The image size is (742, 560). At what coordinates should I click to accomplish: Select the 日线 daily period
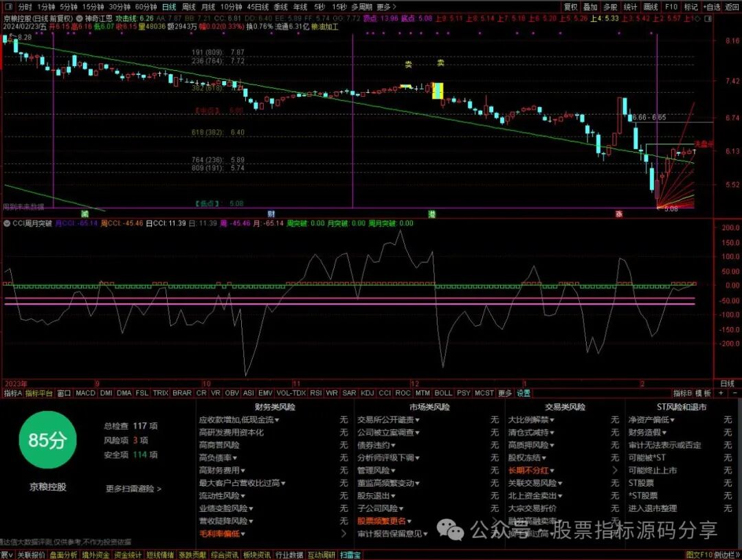[x=169, y=7]
